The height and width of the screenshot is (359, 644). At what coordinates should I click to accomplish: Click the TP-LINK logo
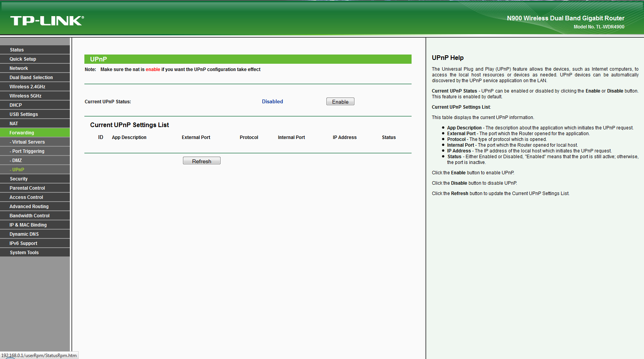[x=47, y=21]
